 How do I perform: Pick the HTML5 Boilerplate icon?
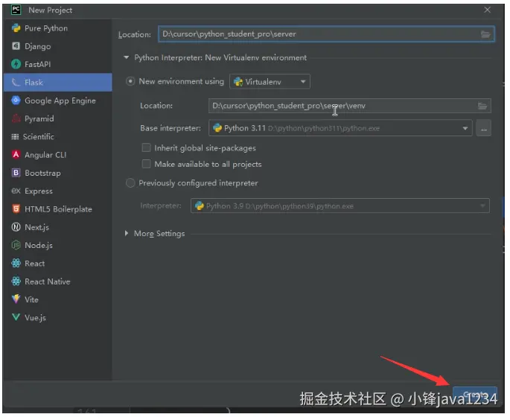(x=16, y=209)
